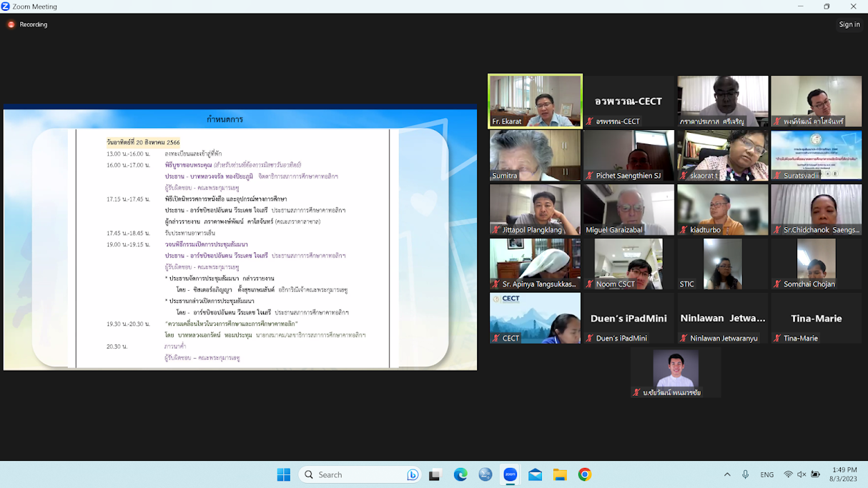Click the Sign in button
This screenshot has height=488, width=868.
pyautogui.click(x=849, y=24)
